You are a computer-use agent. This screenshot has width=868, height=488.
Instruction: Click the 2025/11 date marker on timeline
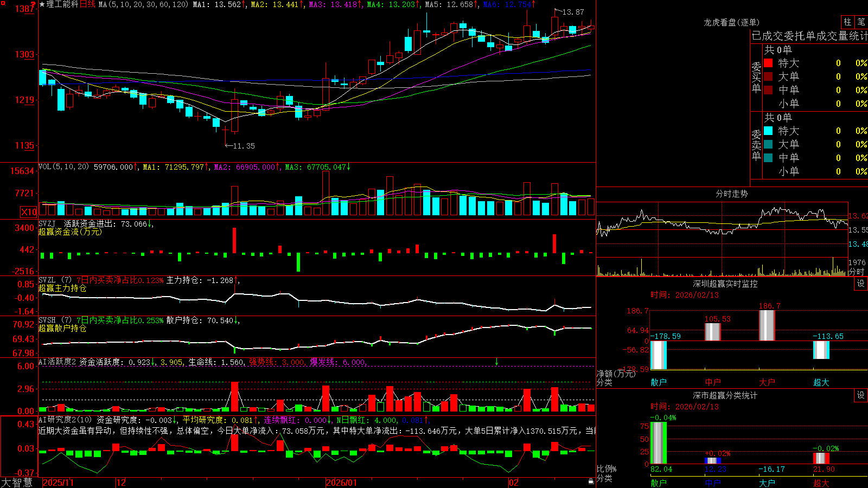tap(58, 483)
